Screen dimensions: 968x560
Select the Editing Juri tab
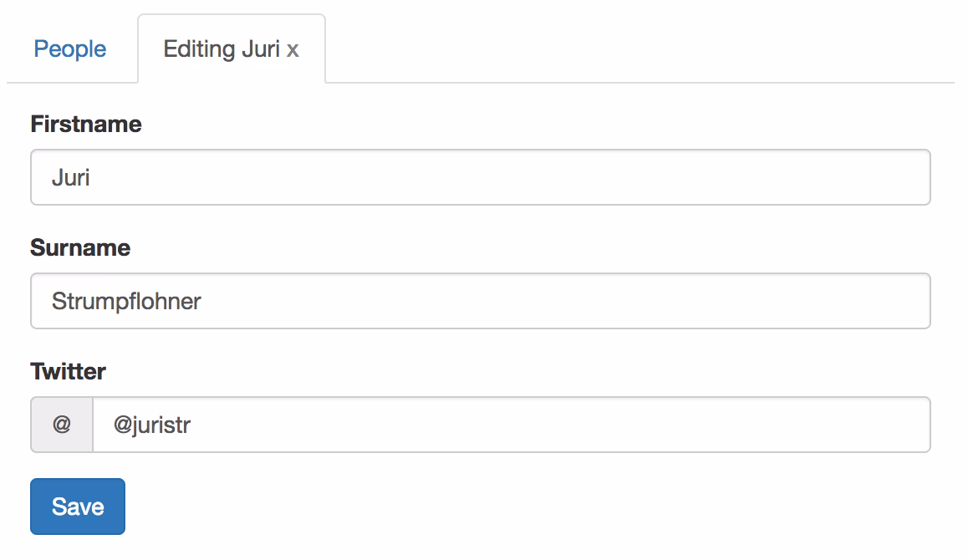click(222, 49)
